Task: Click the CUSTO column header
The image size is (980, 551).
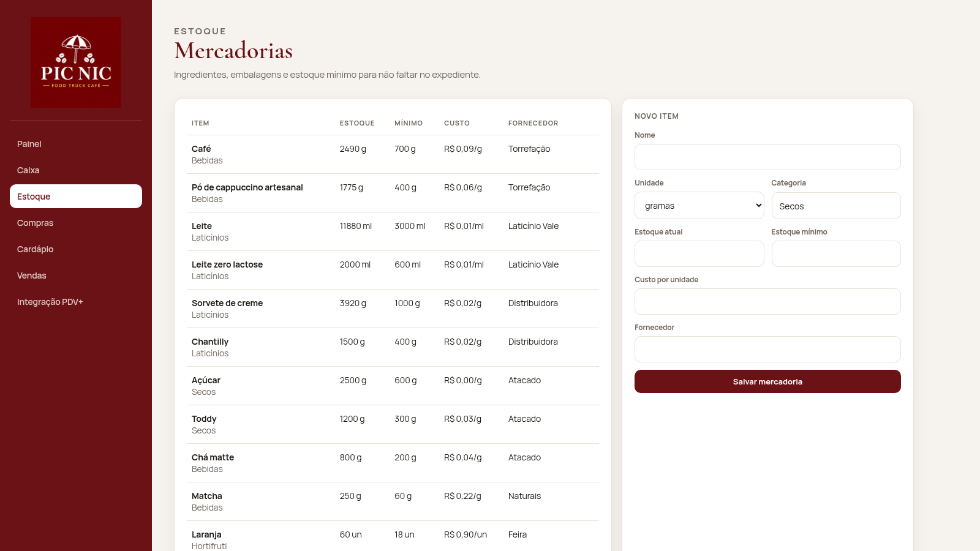Action: (x=457, y=123)
